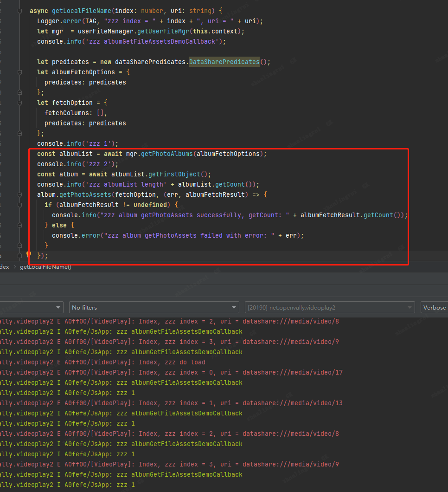Click the this.context argument
Image resolution: width=448 pixels, height=492 pixels.
(215, 32)
